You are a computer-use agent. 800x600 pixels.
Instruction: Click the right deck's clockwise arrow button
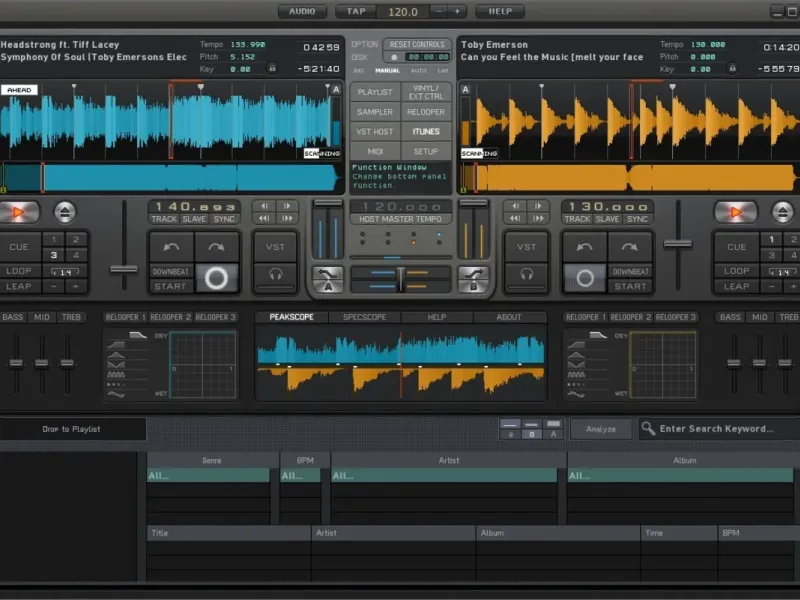coord(630,247)
